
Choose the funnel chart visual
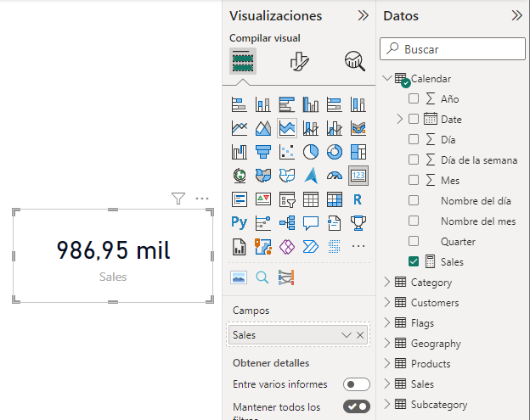263,152
